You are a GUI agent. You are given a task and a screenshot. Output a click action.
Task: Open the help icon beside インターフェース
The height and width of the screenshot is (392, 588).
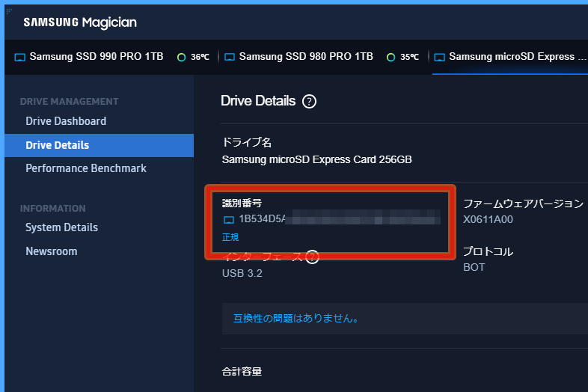tap(313, 257)
